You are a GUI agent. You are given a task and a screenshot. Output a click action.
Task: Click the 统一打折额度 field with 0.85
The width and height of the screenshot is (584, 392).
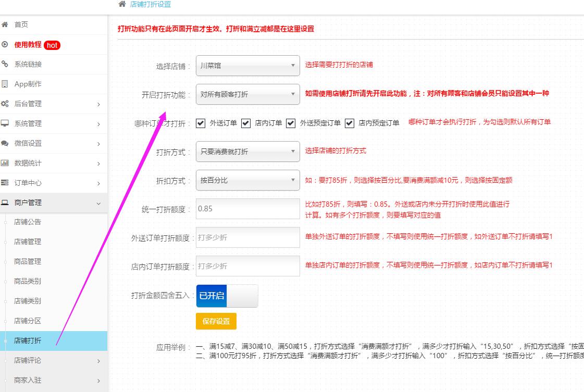click(247, 209)
